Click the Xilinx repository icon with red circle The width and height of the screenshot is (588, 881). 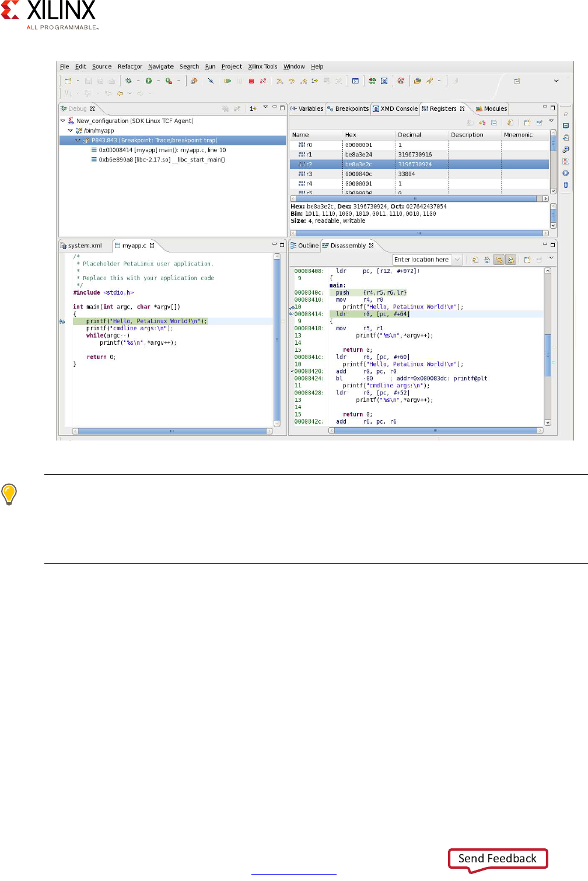(401, 81)
